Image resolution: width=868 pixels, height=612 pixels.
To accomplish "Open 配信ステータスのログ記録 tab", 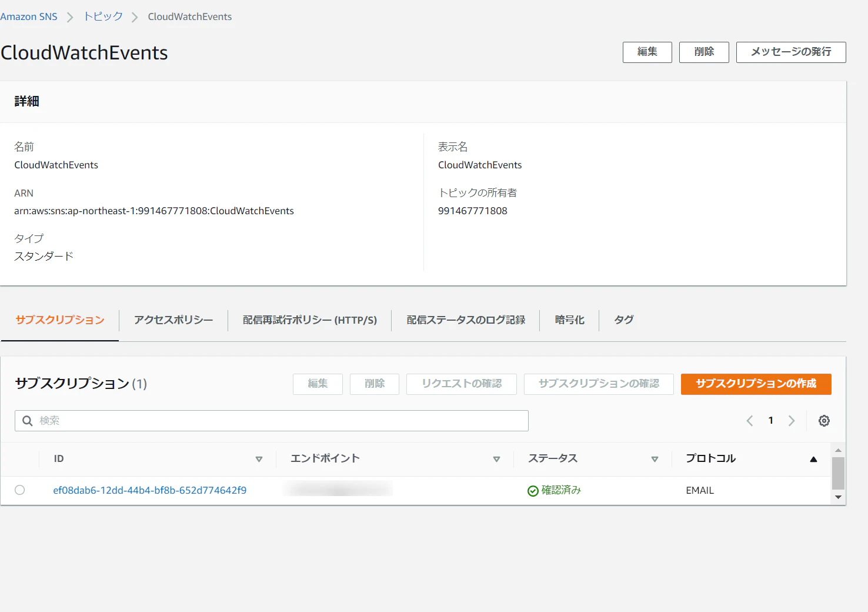I will click(466, 320).
